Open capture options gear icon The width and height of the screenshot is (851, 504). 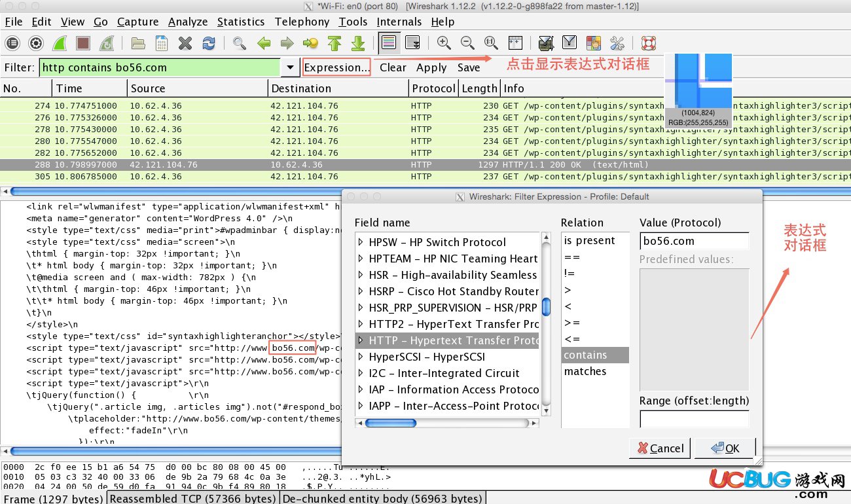click(x=36, y=43)
